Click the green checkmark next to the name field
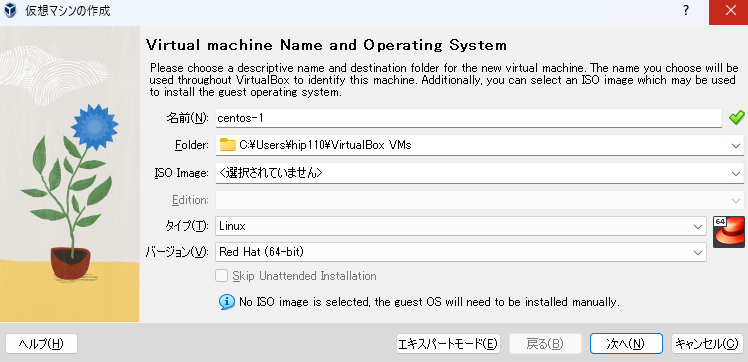Screen dimensions: 748x362 coord(737,117)
